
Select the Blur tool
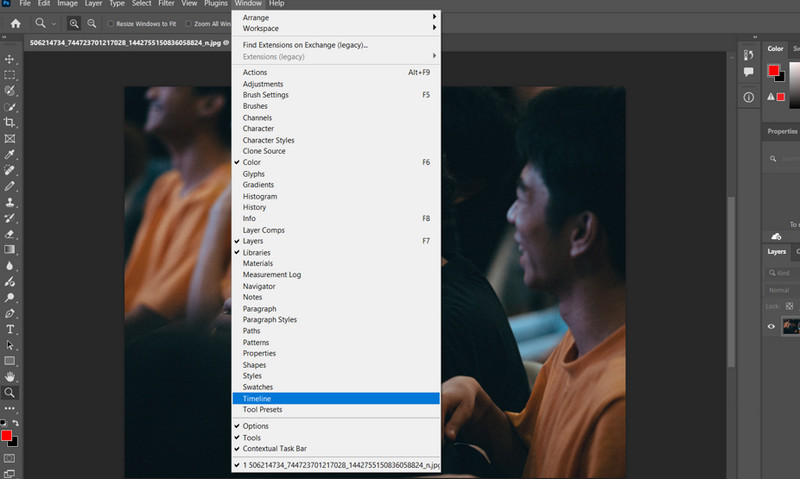point(9,266)
